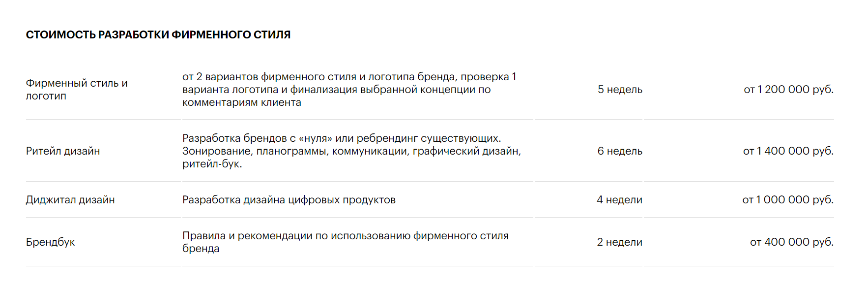The width and height of the screenshot is (868, 289).
Task: Click the price "от 1 000 000 руб."
Action: [x=787, y=200]
